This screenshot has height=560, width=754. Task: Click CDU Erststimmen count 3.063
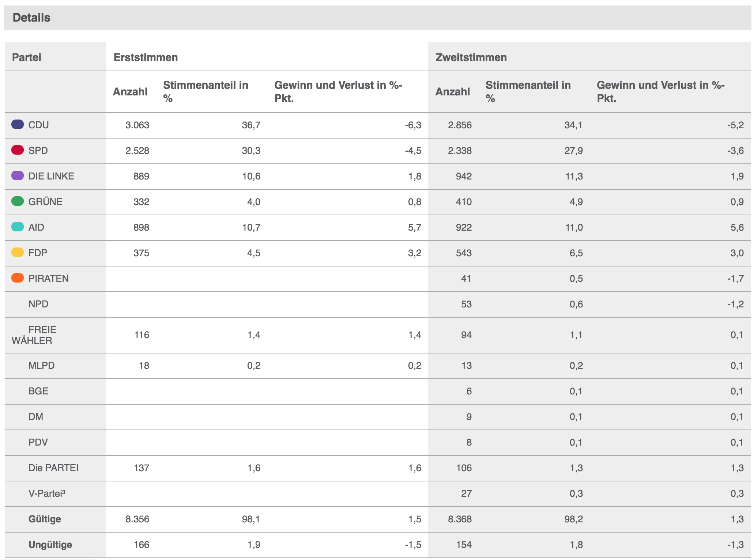[137, 125]
